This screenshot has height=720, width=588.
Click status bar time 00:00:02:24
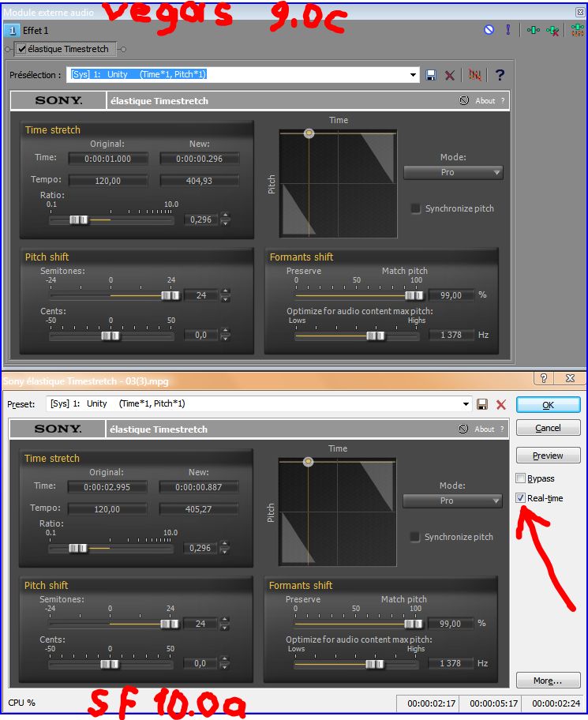556,703
